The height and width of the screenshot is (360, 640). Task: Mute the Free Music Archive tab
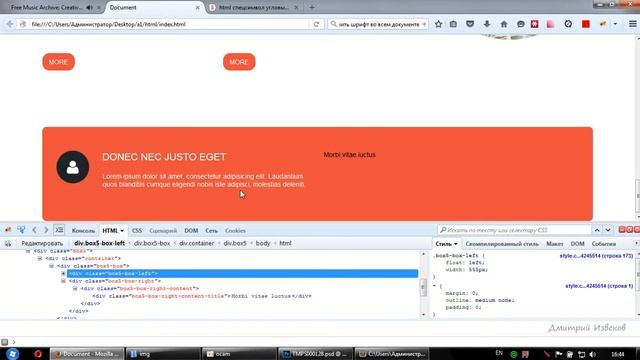coord(89,7)
